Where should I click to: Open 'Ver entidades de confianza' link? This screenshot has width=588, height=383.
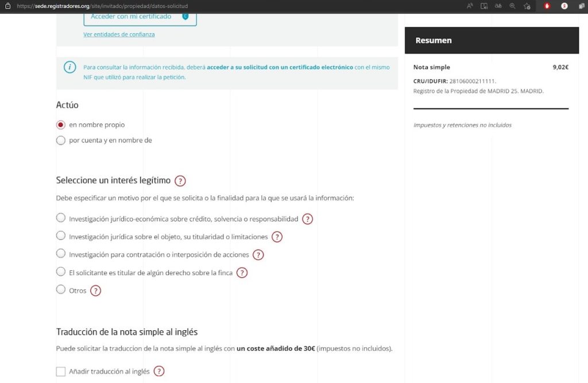click(x=119, y=34)
